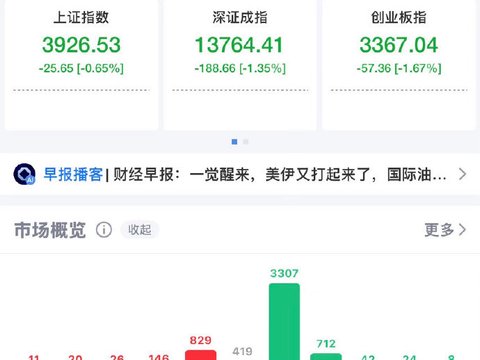Click the 419 flat count label
Image resolution: width=480 pixels, height=360 pixels.
pos(242,351)
